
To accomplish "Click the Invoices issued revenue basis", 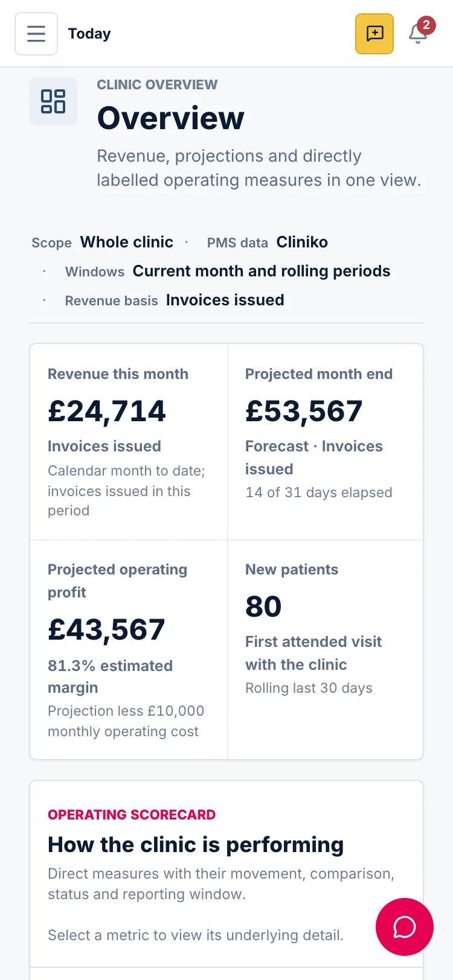I will (x=225, y=300).
